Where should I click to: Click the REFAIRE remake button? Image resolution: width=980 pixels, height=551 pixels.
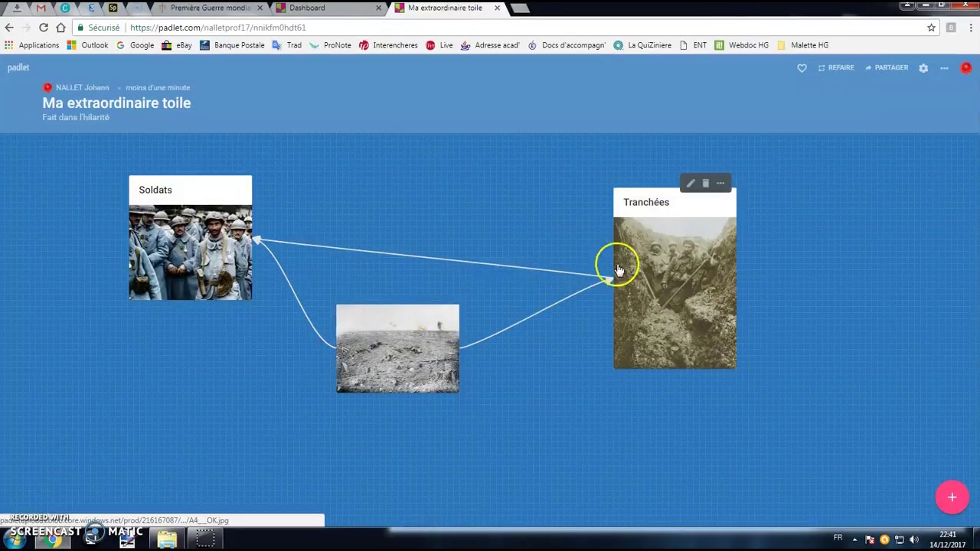[x=836, y=67]
